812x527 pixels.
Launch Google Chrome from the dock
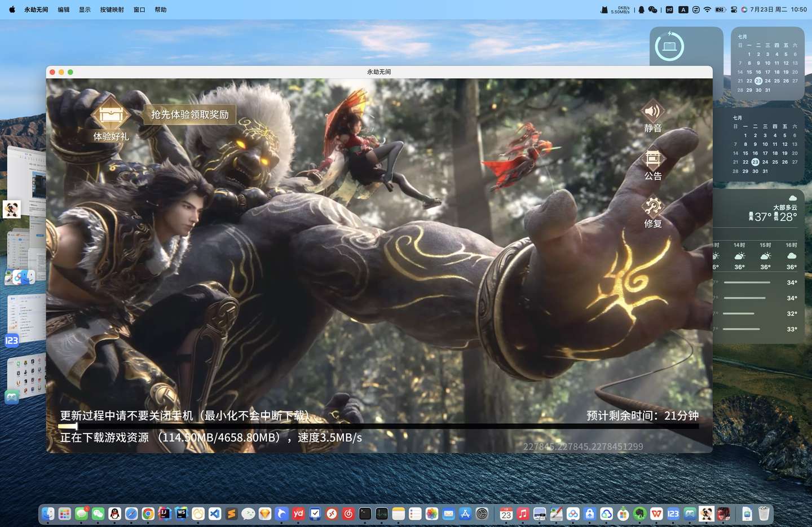tap(148, 513)
